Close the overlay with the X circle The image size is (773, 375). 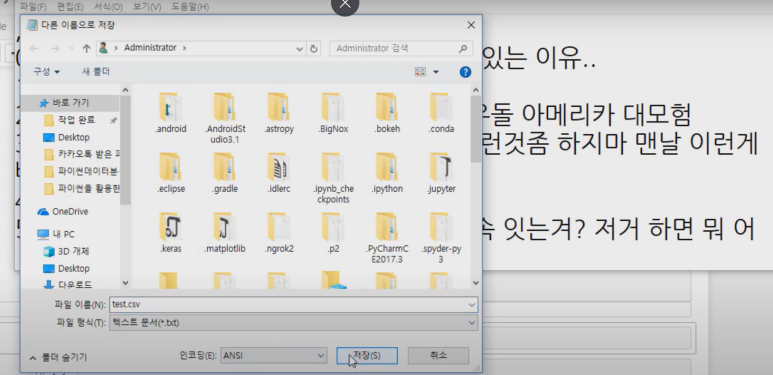(345, 4)
